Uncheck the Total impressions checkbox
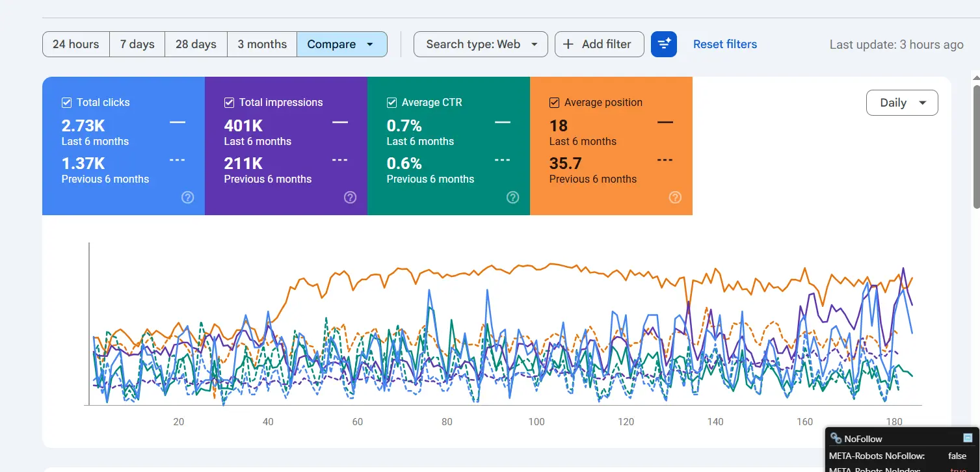Screen dimensions: 980x472 pyautogui.click(x=229, y=102)
